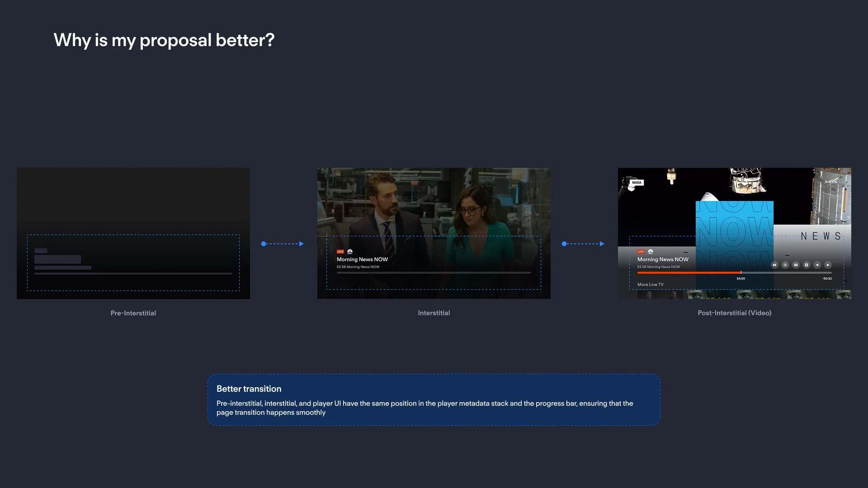Click the channel guide grid icon

[774, 265]
